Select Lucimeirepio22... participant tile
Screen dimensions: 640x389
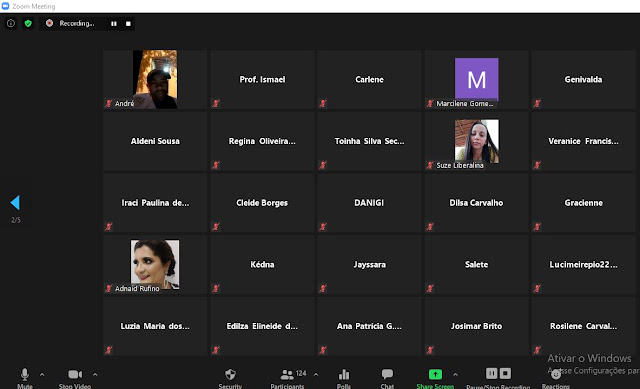tap(583, 265)
